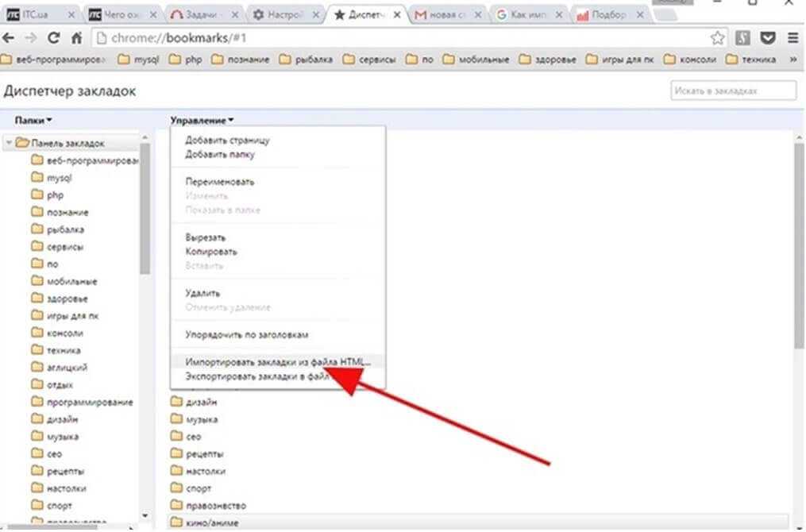Select the отдых folder in tree

[x=52, y=385]
